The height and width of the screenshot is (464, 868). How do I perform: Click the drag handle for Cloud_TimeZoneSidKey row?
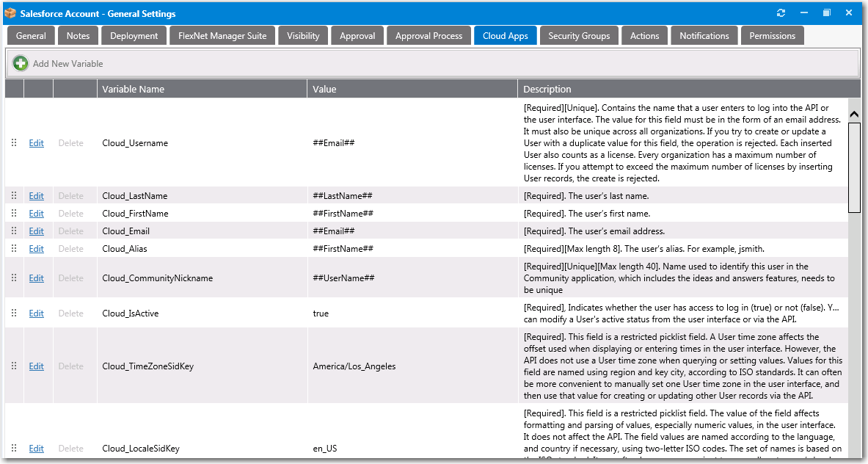(x=13, y=366)
